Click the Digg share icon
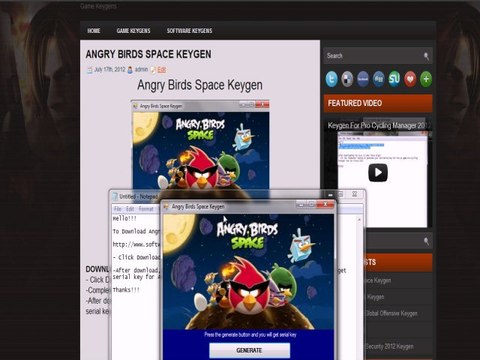The height and width of the screenshot is (360, 480). click(x=379, y=79)
